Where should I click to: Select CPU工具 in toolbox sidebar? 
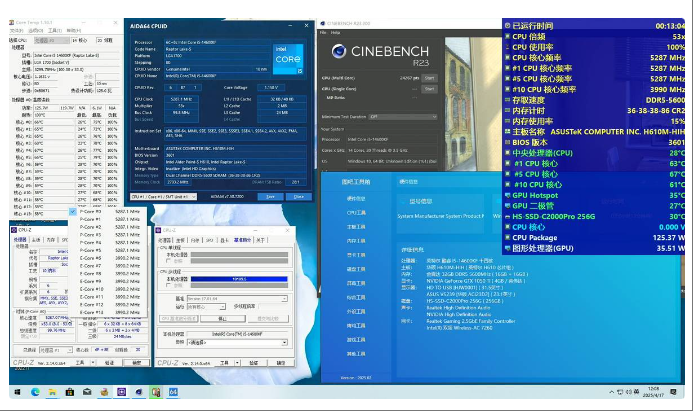(x=356, y=213)
